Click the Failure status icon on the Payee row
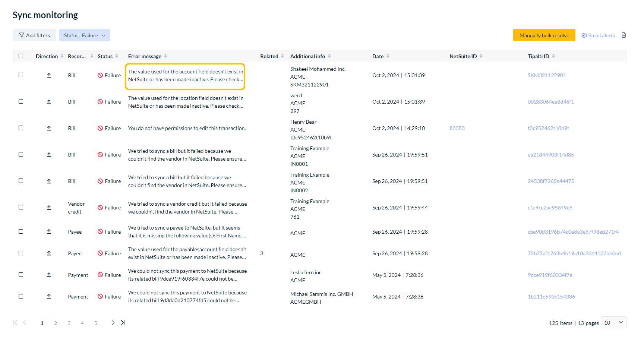Screen dimensions: 644x338 tap(100, 231)
